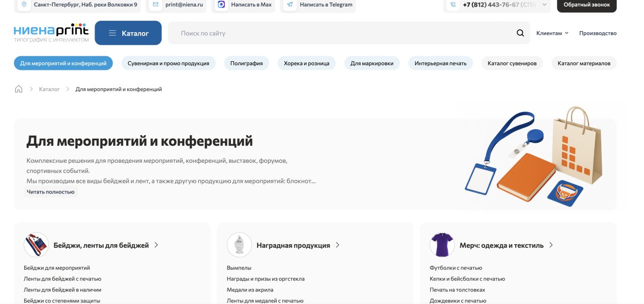Open the Ниена print logo

51,33
